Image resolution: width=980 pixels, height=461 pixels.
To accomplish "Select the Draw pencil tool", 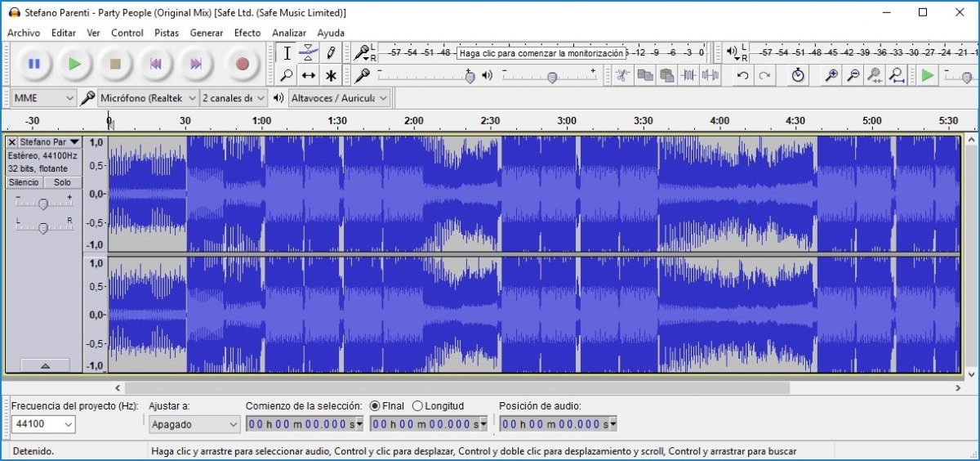I will pos(330,53).
